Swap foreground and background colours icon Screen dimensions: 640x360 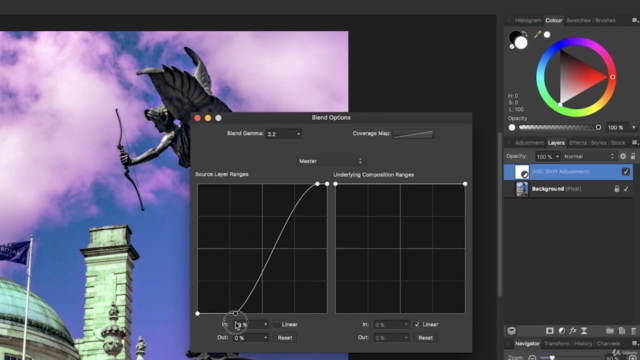pyautogui.click(x=524, y=34)
